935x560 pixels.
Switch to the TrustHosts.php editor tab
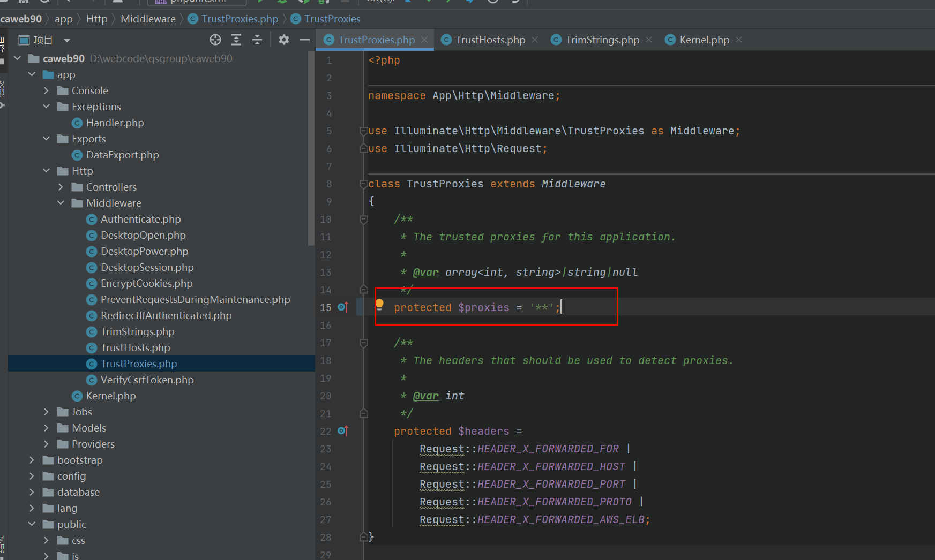490,40
